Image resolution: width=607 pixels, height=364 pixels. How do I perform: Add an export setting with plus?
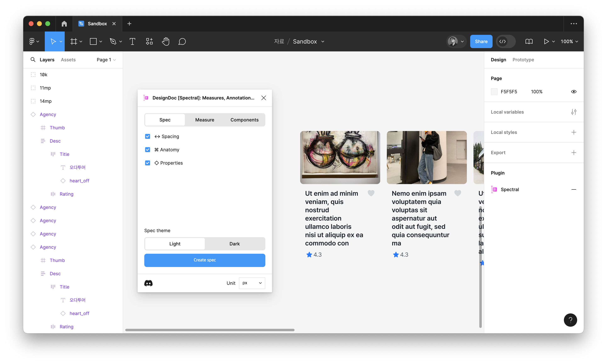[x=573, y=153]
